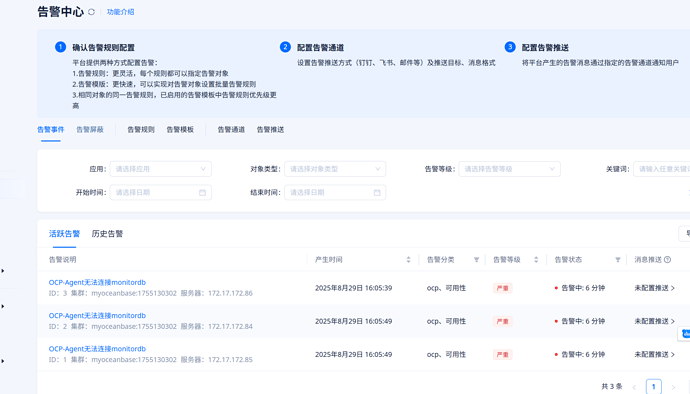Open the 告警分类 column filter icon
This screenshot has height=394, width=690.
click(476, 260)
